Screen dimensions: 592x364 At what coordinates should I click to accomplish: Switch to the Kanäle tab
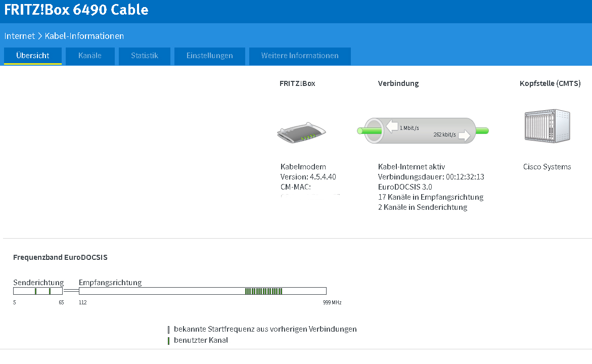point(90,56)
